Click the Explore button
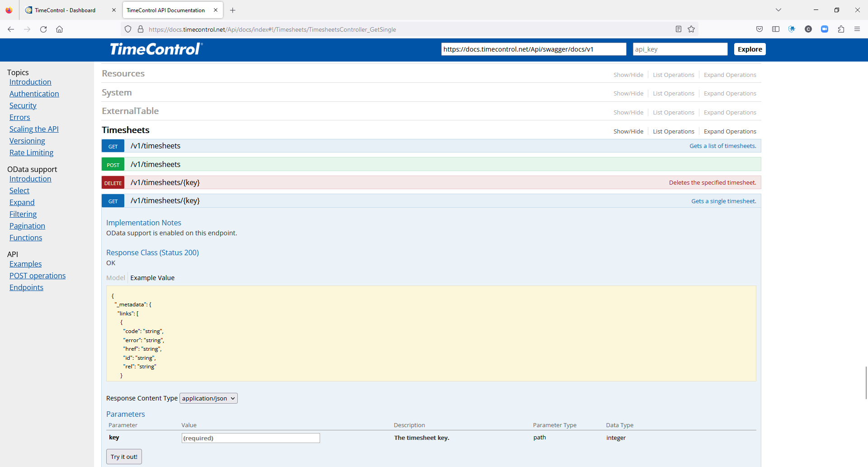Image resolution: width=868 pixels, height=467 pixels. [750, 49]
